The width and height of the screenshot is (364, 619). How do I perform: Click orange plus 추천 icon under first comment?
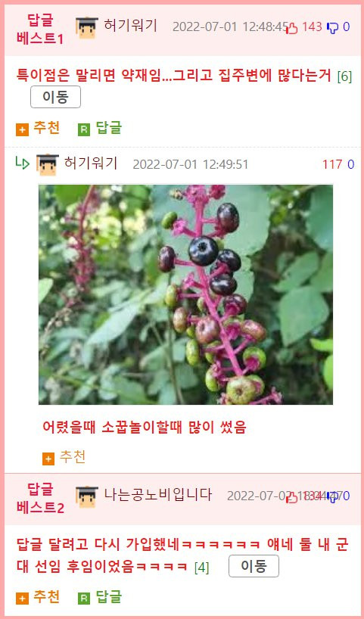click(x=23, y=130)
